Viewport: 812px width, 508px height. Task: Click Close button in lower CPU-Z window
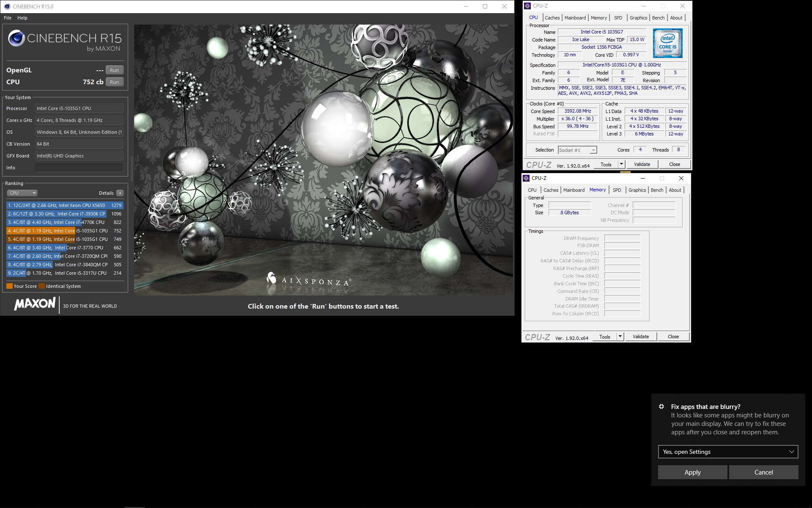[673, 337]
